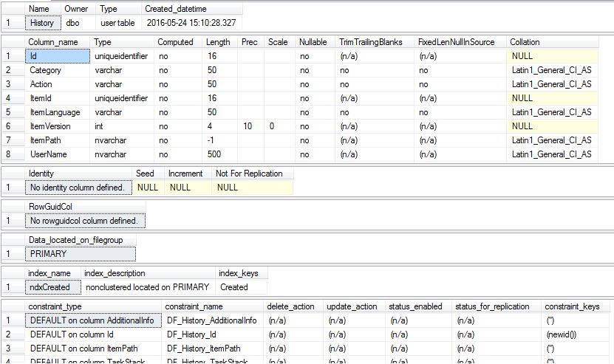Click the 'int' type cell for ItemVersion
The width and height of the screenshot is (614, 364).
[122, 126]
